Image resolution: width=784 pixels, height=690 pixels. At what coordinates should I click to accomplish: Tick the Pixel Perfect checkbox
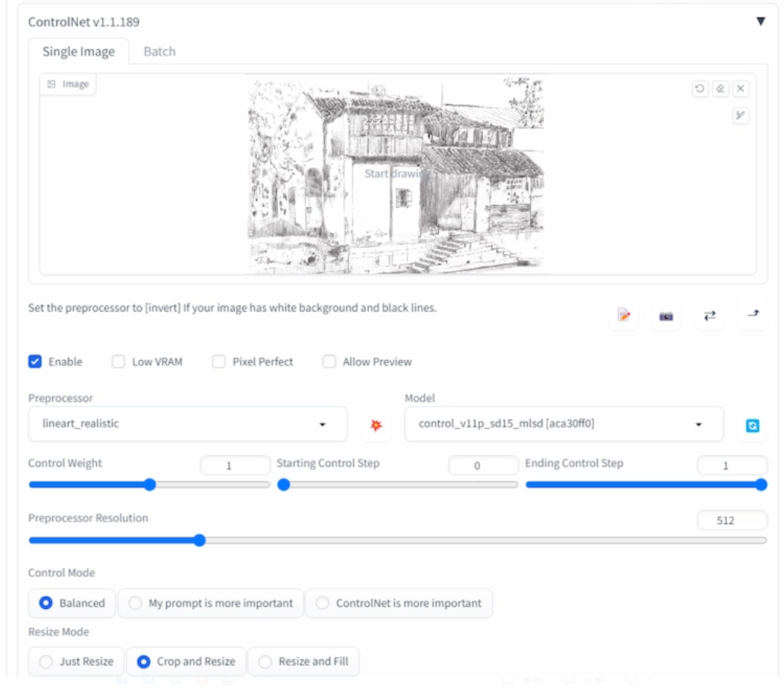point(218,361)
